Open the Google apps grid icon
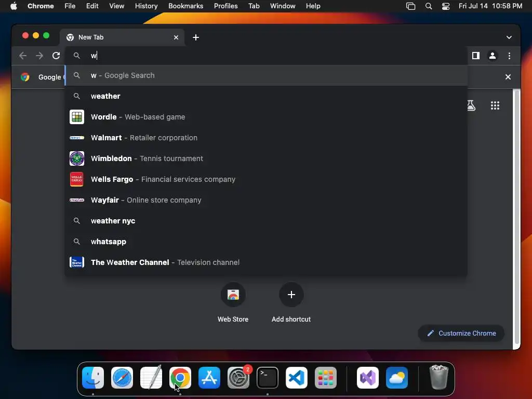The width and height of the screenshot is (532, 399). [x=495, y=105]
